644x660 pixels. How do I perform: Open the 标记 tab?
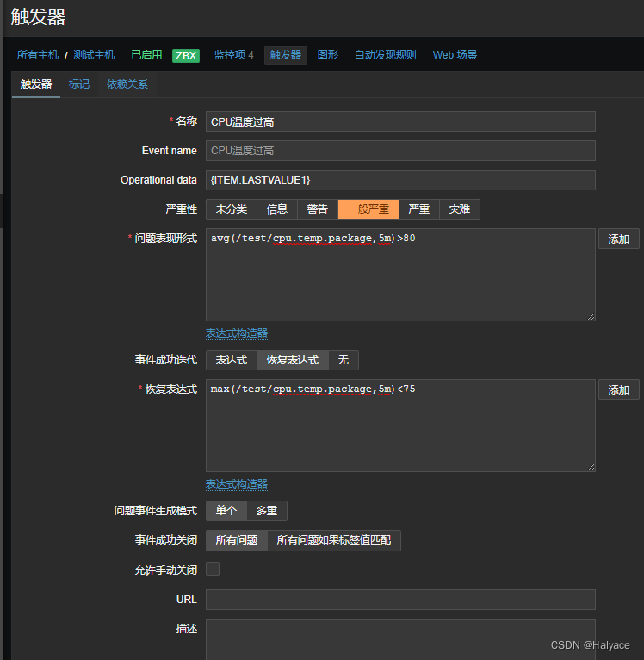coord(79,84)
